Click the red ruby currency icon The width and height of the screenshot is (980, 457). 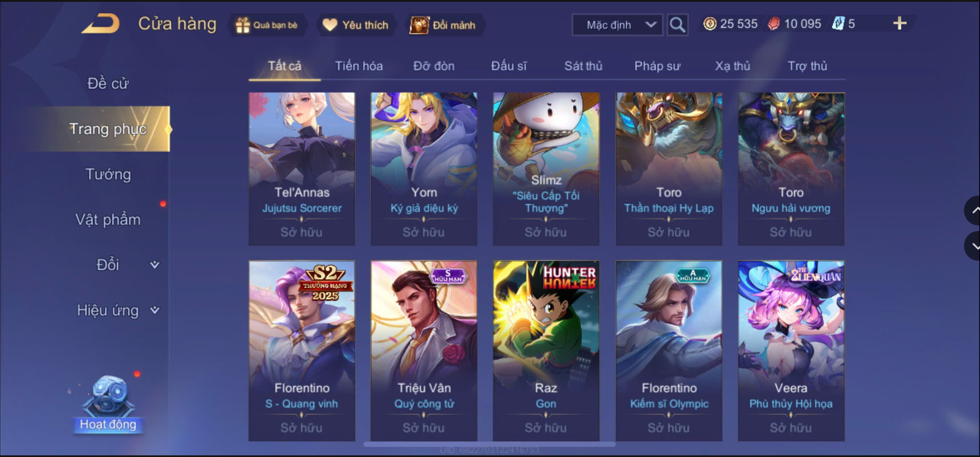(x=774, y=24)
